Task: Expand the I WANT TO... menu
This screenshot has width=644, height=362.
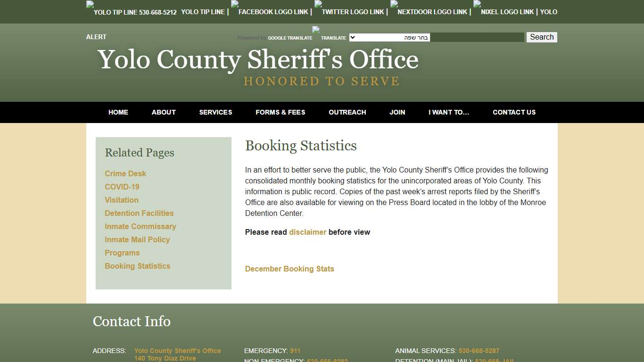Action: pos(448,112)
